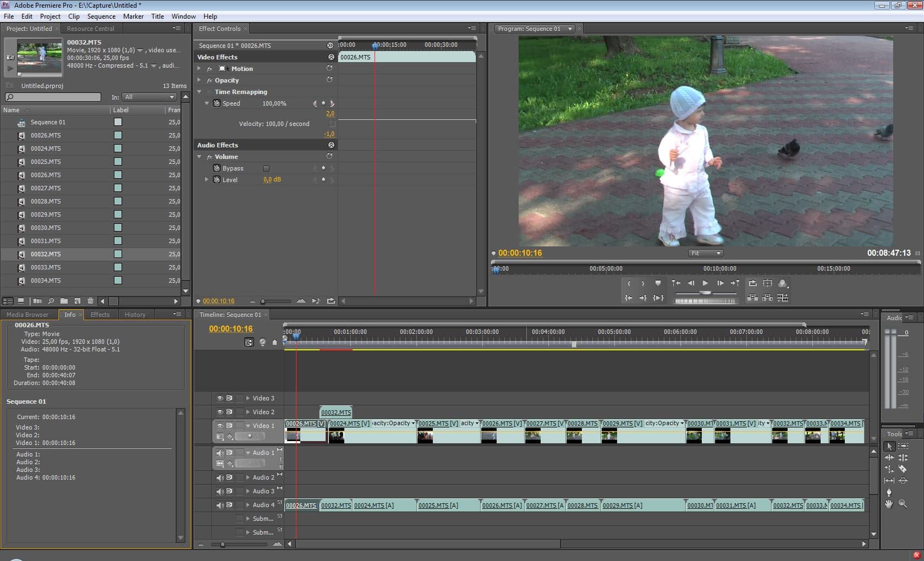Select the Razor tool in Tools panel
Image resolution: width=924 pixels, height=561 pixels.
click(x=902, y=469)
